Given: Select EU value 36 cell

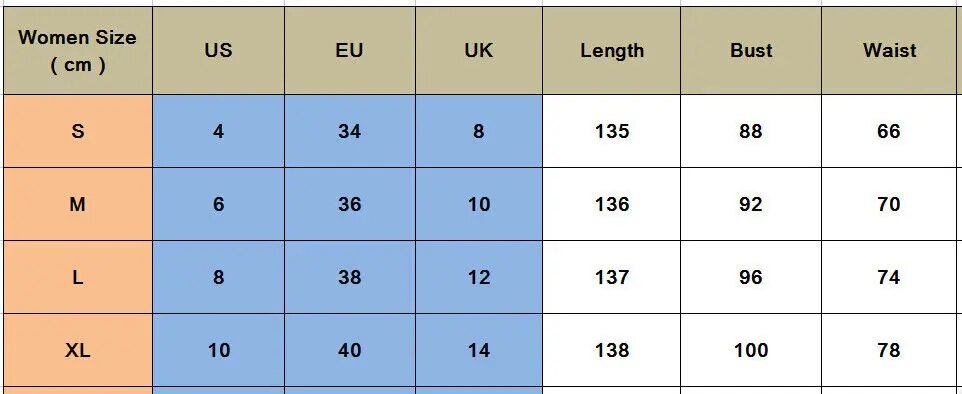Looking at the screenshot, I should point(350,204).
